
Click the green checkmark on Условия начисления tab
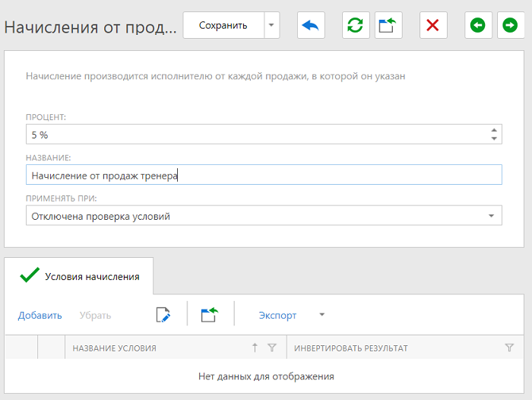pos(30,275)
